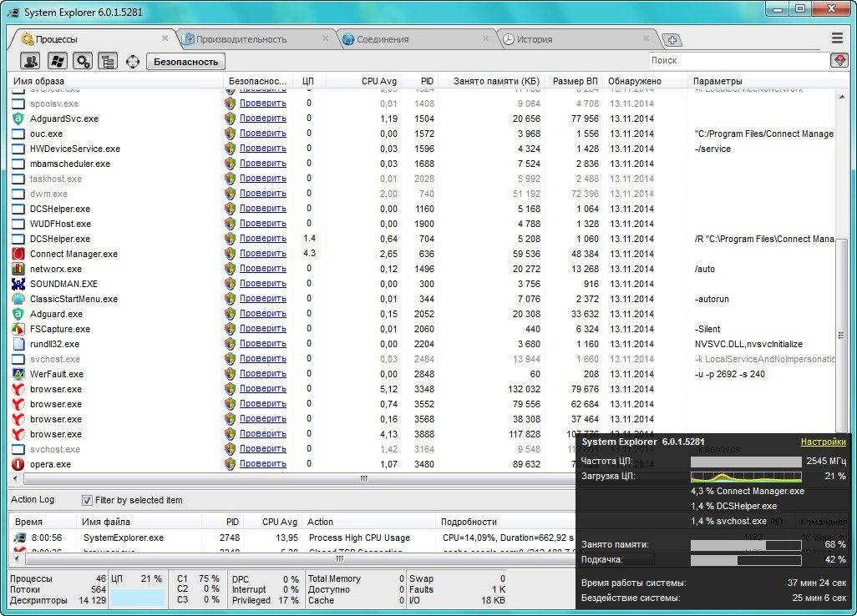Sort Action Log by Время column
Image resolution: width=857 pixels, height=616 pixels.
[42, 522]
